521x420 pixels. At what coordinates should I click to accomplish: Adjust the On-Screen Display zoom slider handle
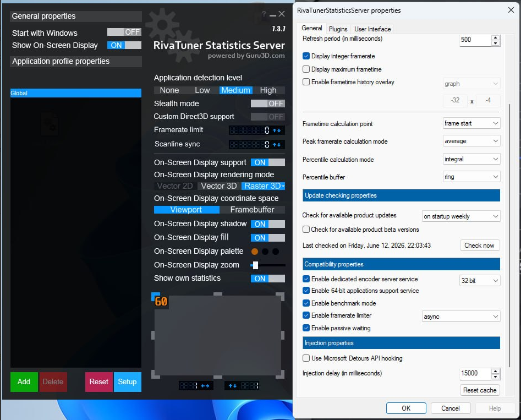coord(255,265)
